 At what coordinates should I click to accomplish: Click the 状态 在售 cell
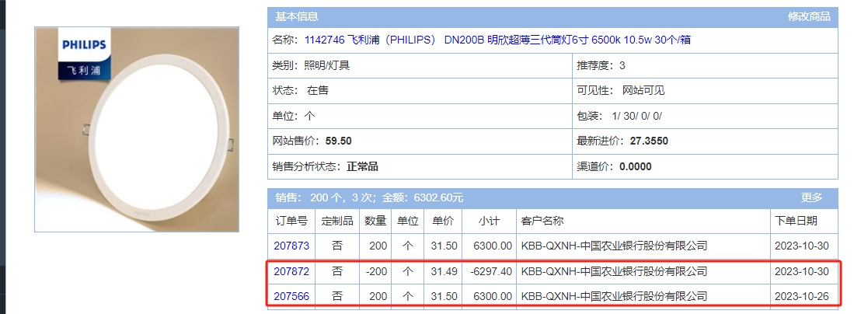click(x=420, y=90)
